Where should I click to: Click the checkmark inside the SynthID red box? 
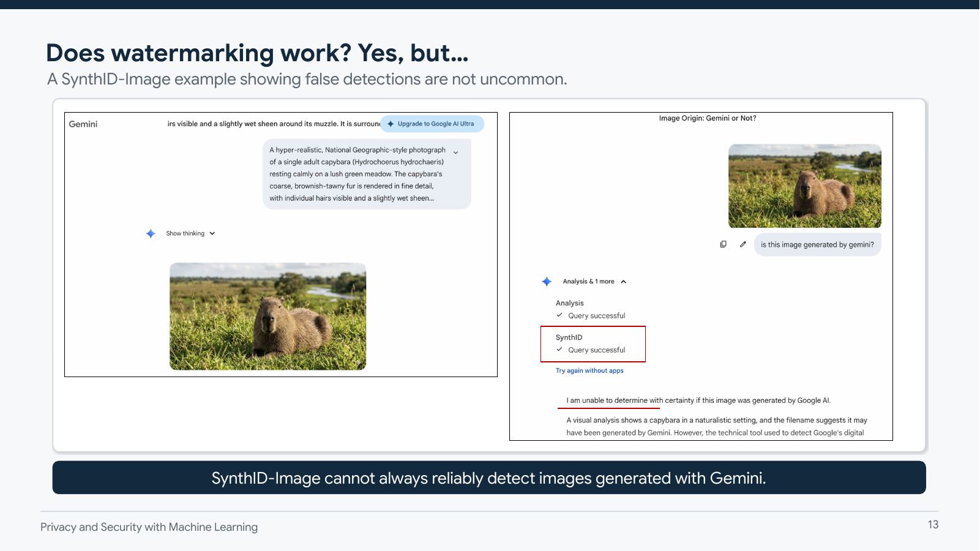559,350
